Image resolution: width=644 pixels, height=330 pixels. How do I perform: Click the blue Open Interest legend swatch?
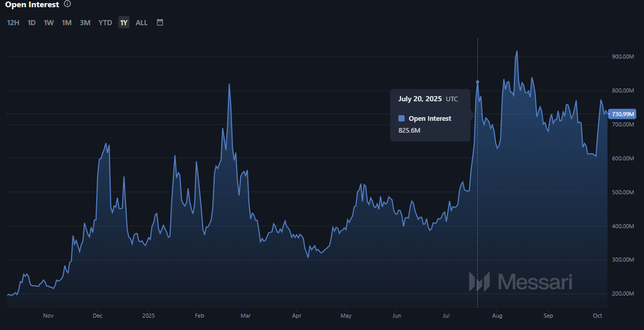(x=402, y=118)
